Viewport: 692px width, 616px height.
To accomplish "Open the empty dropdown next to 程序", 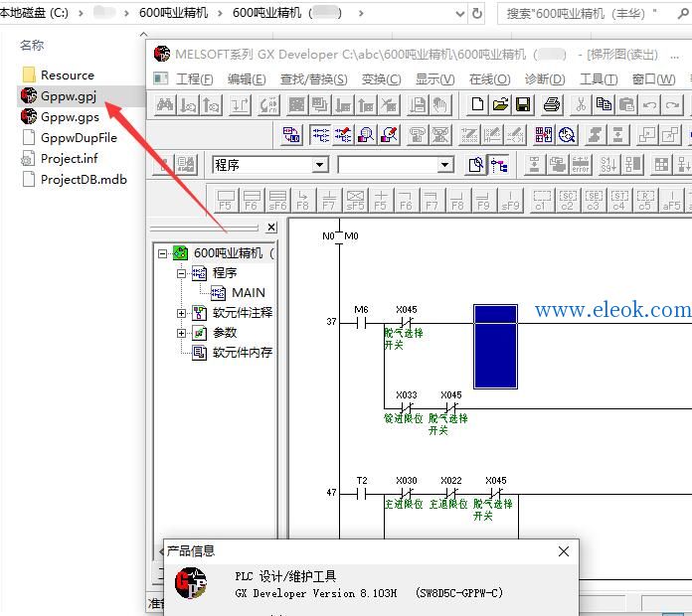I will [x=445, y=165].
